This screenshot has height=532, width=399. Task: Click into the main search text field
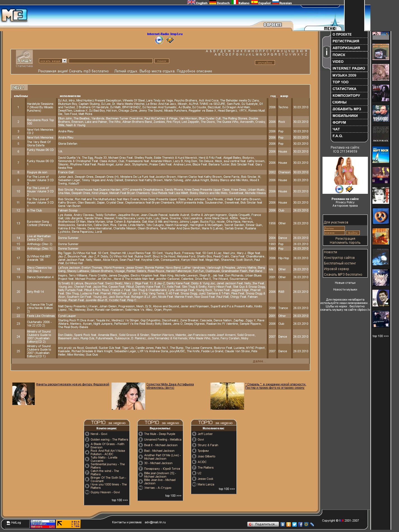pos(110,61)
